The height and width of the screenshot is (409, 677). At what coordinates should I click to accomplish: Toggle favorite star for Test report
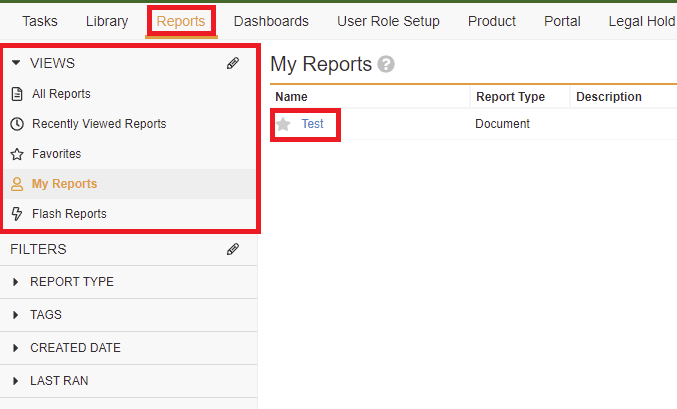pyautogui.click(x=283, y=124)
